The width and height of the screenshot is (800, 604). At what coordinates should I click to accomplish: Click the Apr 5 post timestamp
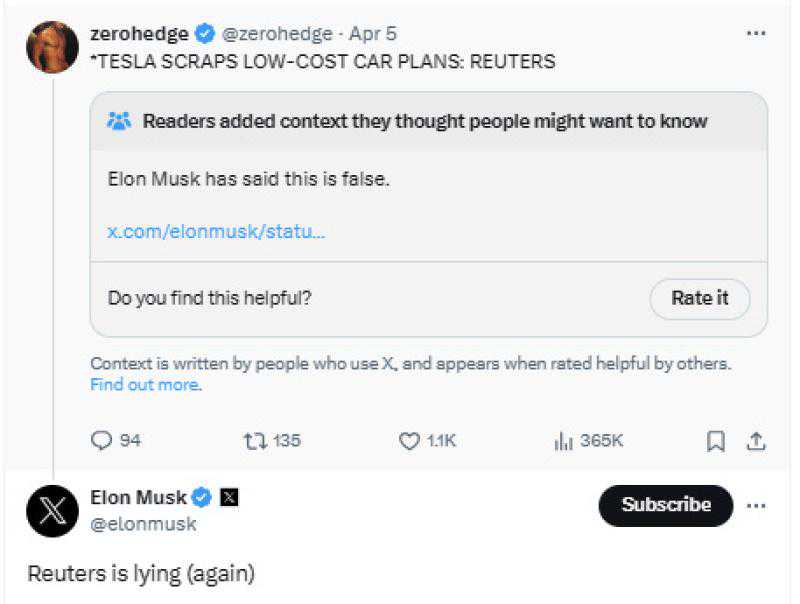click(x=373, y=34)
